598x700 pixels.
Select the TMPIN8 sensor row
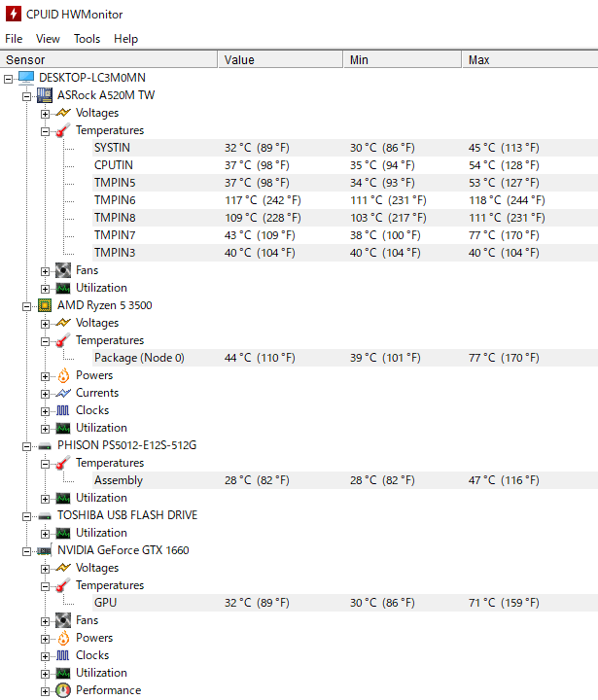click(x=345, y=218)
